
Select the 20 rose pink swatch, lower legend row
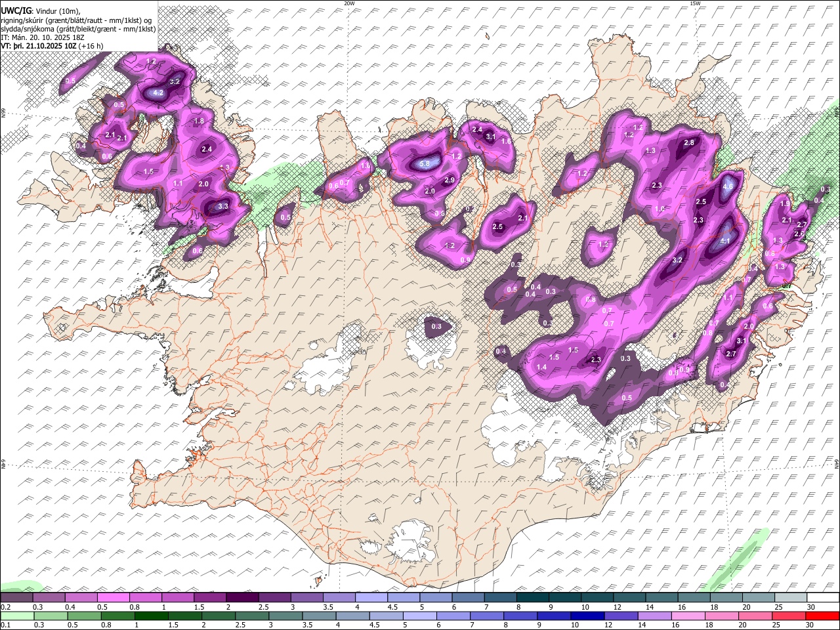click(755, 616)
